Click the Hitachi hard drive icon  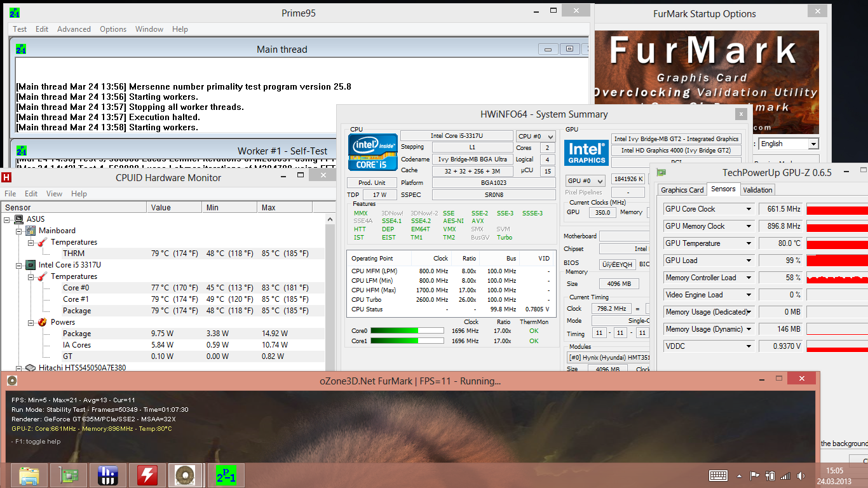(x=31, y=368)
